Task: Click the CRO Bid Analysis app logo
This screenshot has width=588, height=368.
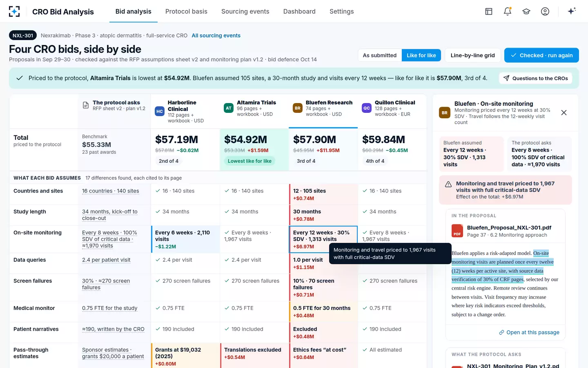Action: (14, 11)
